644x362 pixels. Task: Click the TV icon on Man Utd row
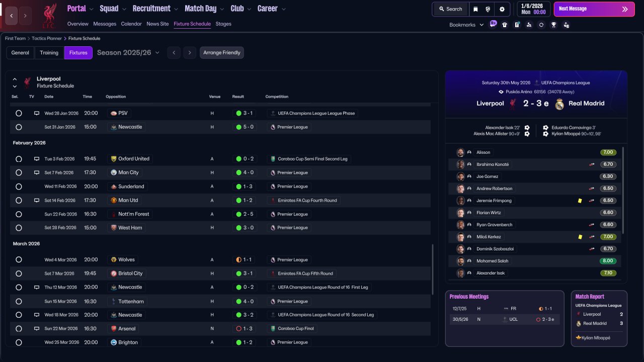pyautogui.click(x=37, y=200)
